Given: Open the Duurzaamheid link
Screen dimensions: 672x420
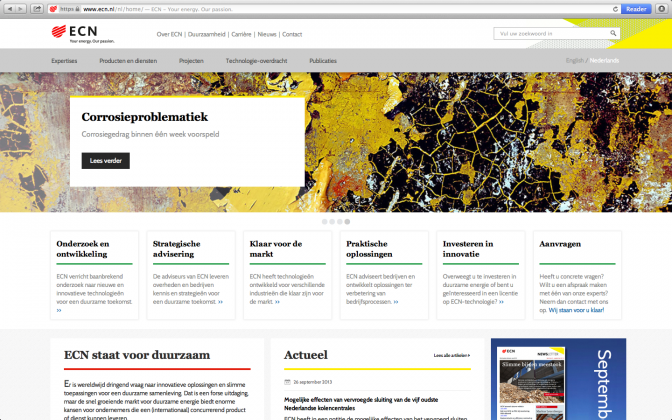Looking at the screenshot, I should click(207, 34).
